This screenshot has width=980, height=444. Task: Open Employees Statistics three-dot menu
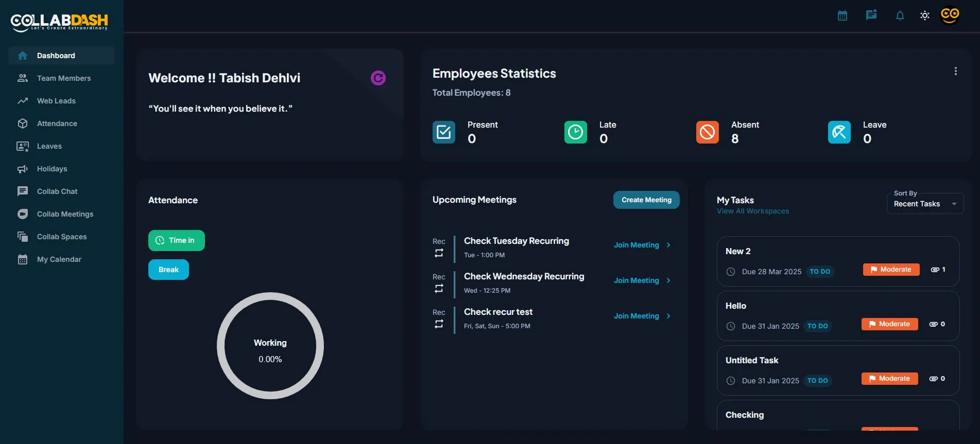[x=956, y=71]
